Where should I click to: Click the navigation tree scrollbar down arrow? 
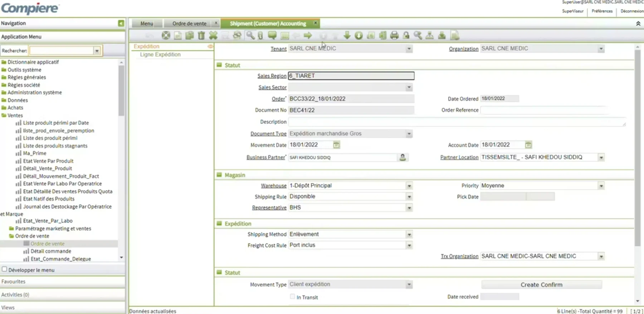[121, 257]
